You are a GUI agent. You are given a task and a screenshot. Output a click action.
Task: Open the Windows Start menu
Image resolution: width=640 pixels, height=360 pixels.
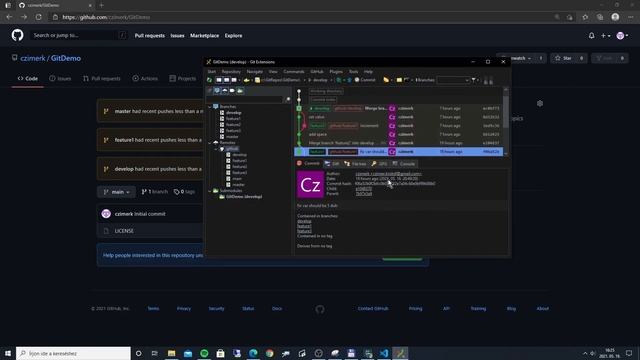(x=8, y=353)
